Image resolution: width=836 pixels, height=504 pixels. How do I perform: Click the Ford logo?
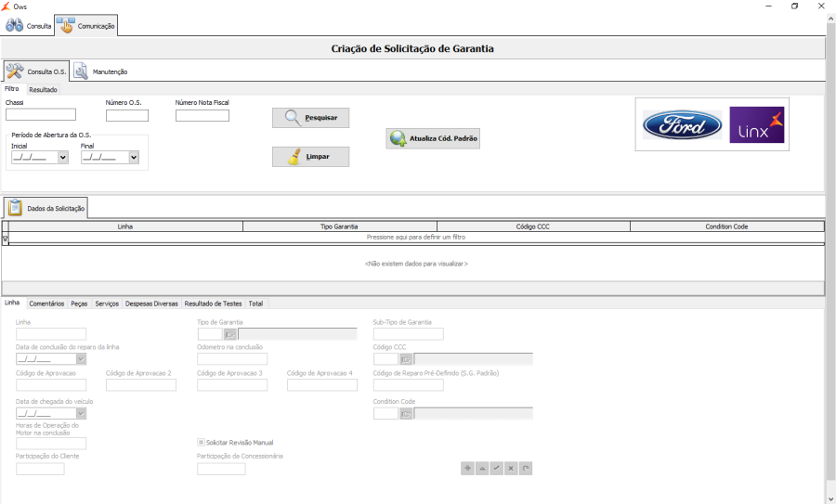(x=682, y=124)
